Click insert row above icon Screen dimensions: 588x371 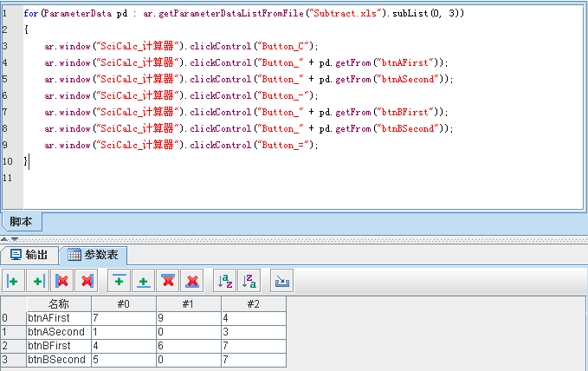click(x=119, y=281)
